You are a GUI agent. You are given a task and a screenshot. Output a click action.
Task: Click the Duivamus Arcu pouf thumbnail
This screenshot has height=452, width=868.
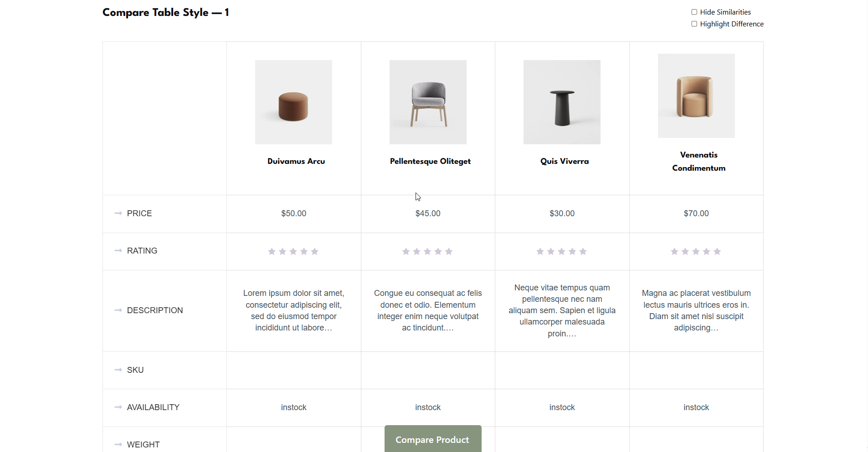tap(293, 102)
